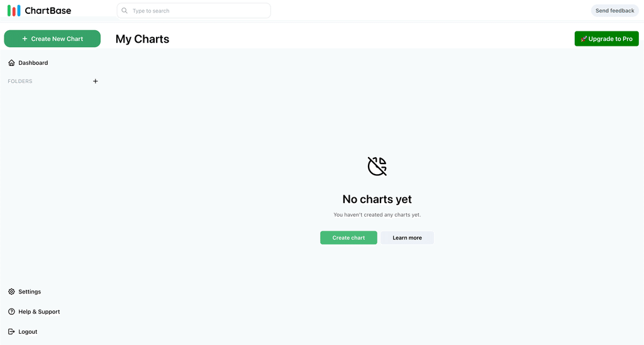Click the Send feedback button

coord(615,11)
